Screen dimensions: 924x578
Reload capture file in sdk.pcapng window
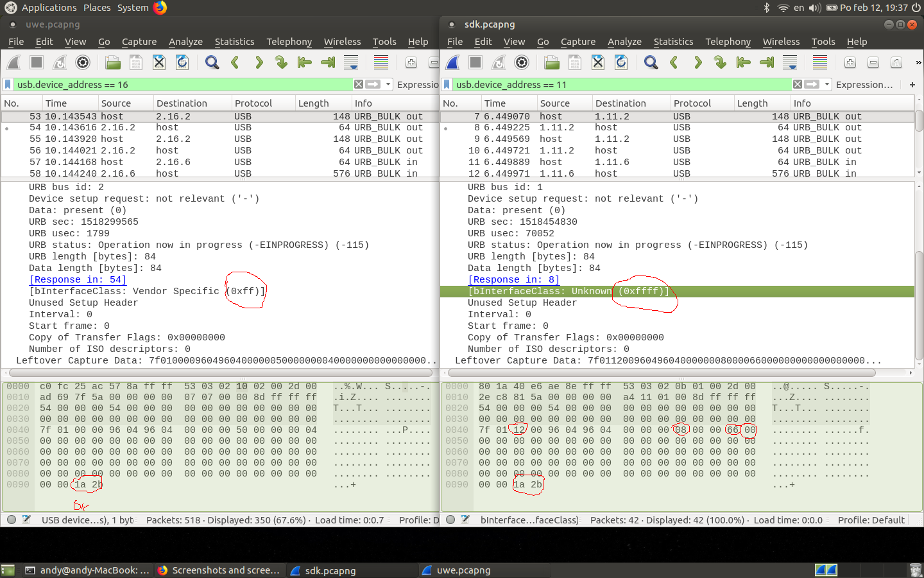[x=621, y=62]
